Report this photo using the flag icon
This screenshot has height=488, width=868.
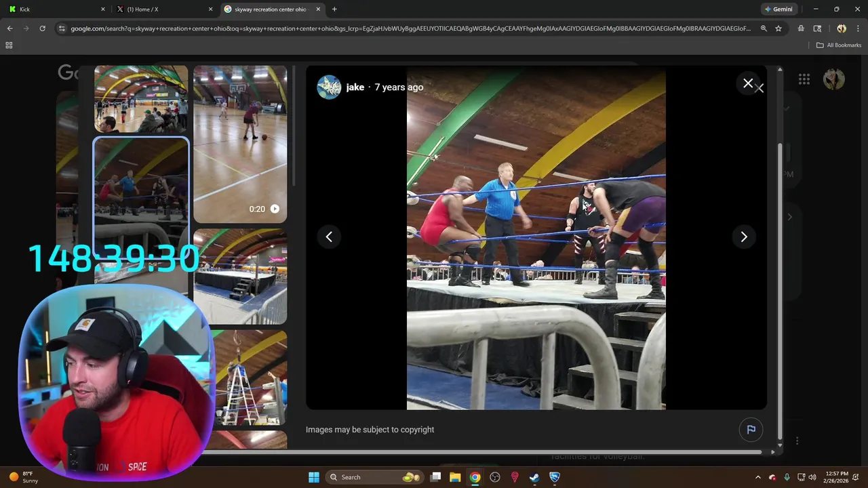[x=751, y=430]
